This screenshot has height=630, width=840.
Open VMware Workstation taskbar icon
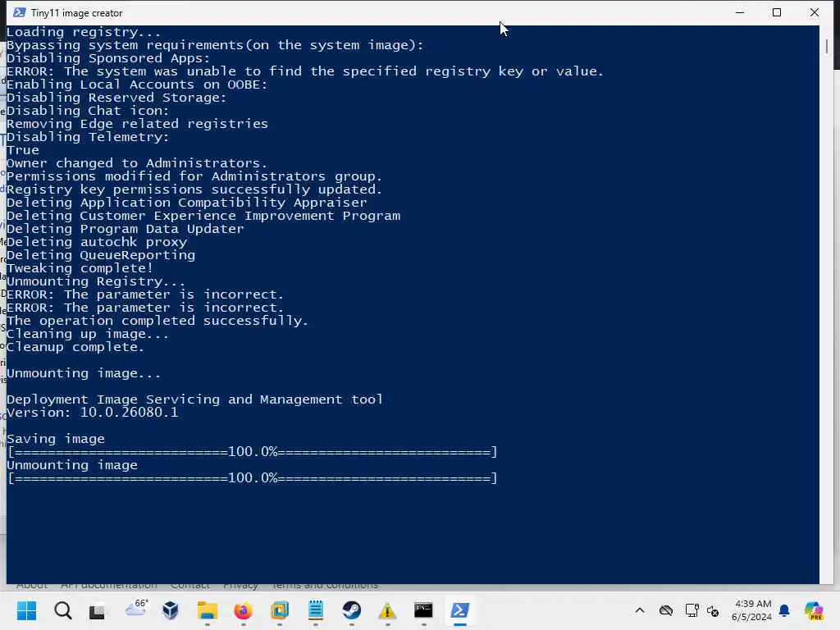point(280,610)
